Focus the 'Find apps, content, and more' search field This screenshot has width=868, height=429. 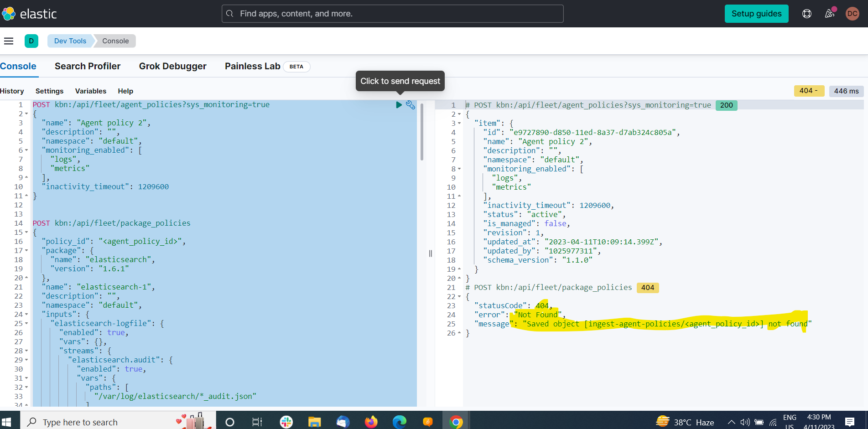(393, 14)
